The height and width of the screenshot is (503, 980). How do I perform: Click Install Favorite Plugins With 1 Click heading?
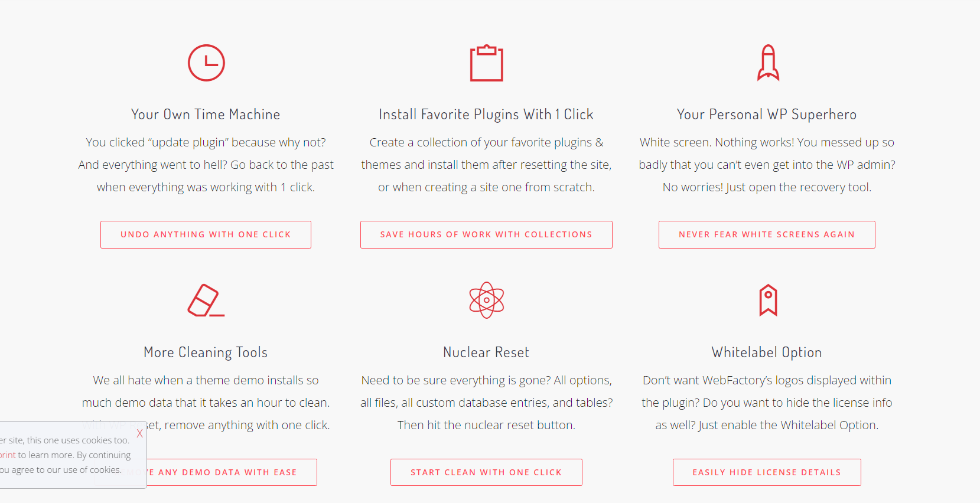click(486, 115)
